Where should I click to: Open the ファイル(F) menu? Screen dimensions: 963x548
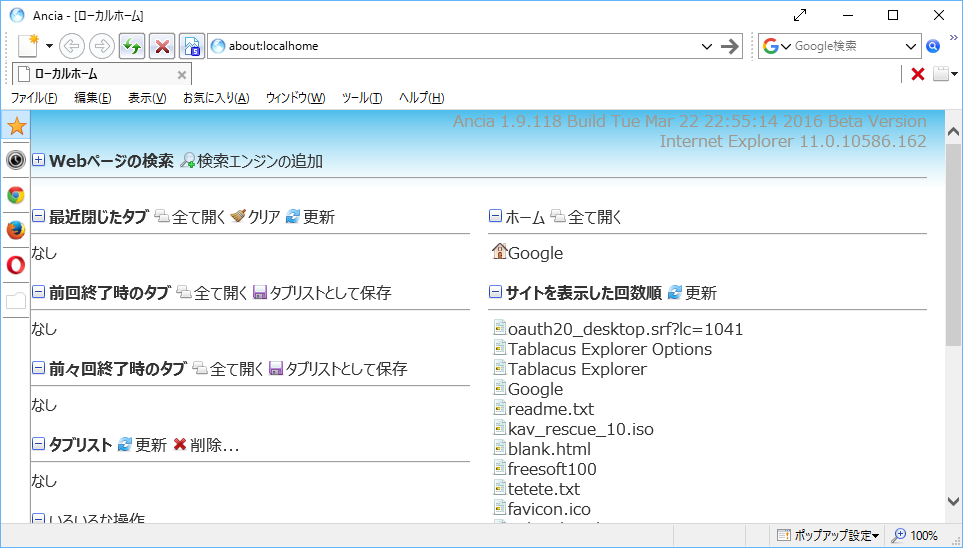pos(34,98)
